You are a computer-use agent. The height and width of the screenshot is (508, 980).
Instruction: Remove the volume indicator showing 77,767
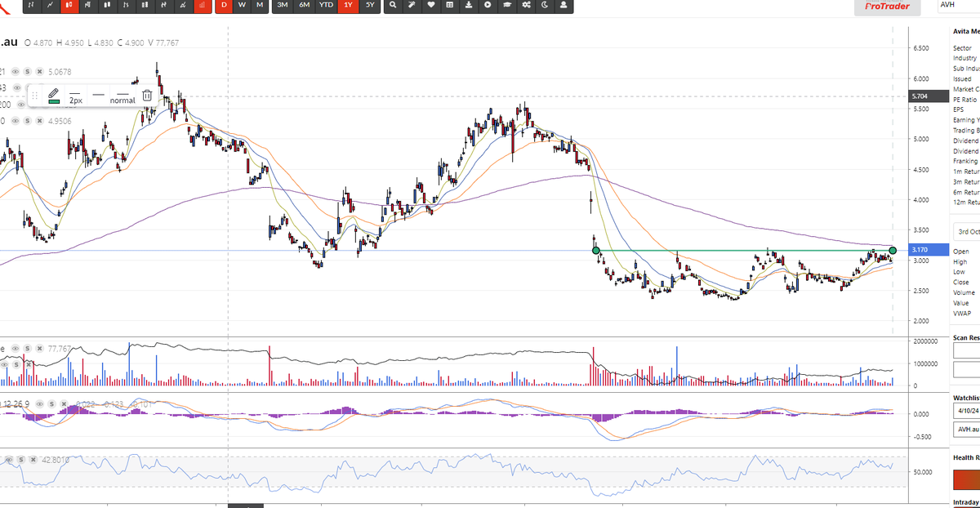point(39,348)
